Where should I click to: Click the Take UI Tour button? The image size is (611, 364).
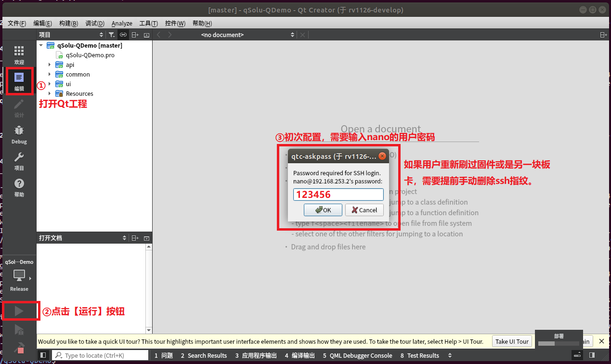(512, 341)
